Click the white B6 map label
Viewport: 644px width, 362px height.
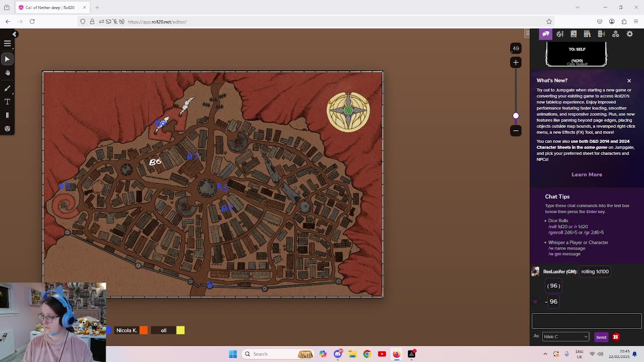(155, 161)
